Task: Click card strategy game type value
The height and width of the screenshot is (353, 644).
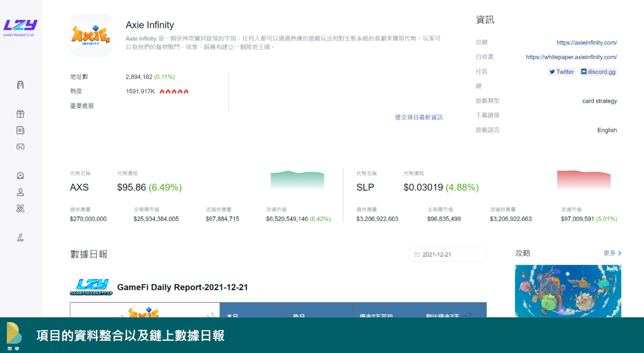Action: click(599, 101)
